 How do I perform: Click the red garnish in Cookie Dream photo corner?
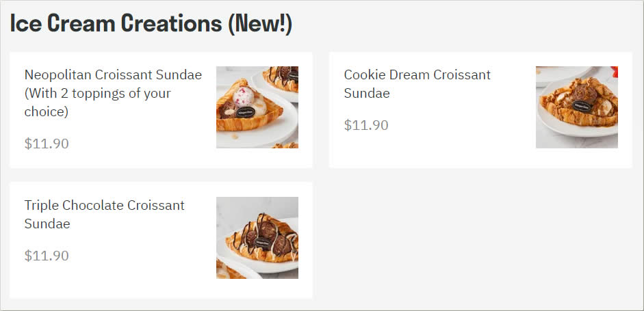point(615,71)
